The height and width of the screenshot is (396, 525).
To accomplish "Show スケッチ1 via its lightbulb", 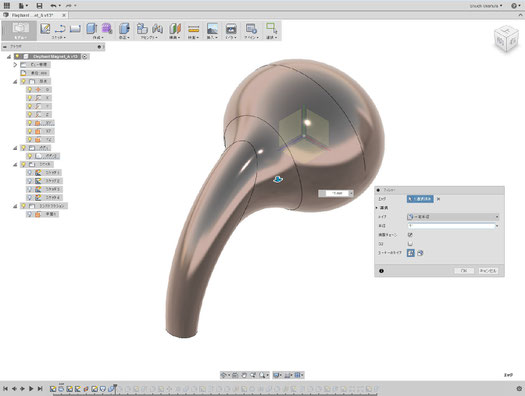I will pos(30,172).
